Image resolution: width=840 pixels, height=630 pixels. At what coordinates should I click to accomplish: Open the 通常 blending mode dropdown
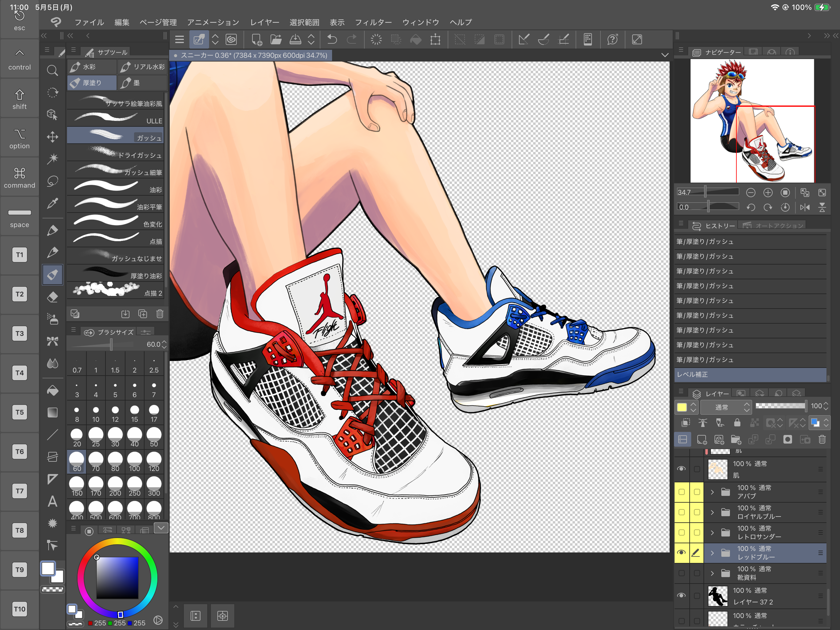coord(726,407)
